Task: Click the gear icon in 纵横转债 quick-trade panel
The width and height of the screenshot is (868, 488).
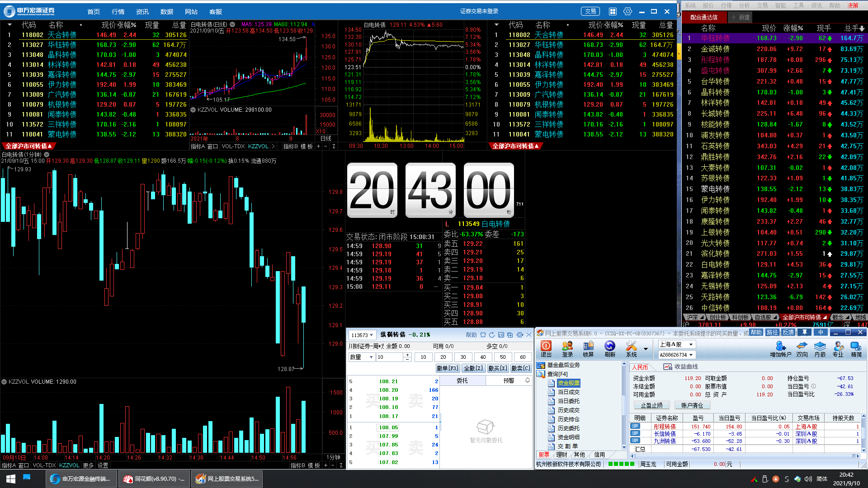Action: click(x=519, y=335)
